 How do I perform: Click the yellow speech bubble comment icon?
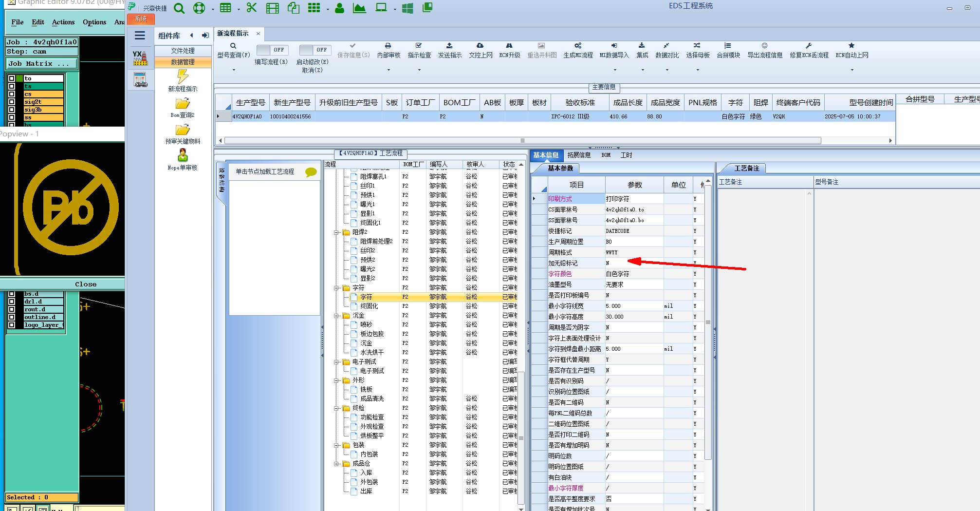[311, 172]
